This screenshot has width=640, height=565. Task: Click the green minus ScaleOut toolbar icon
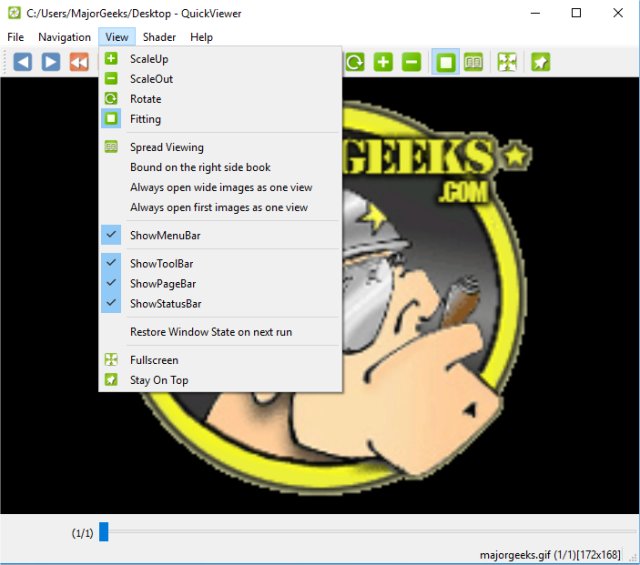pos(411,62)
